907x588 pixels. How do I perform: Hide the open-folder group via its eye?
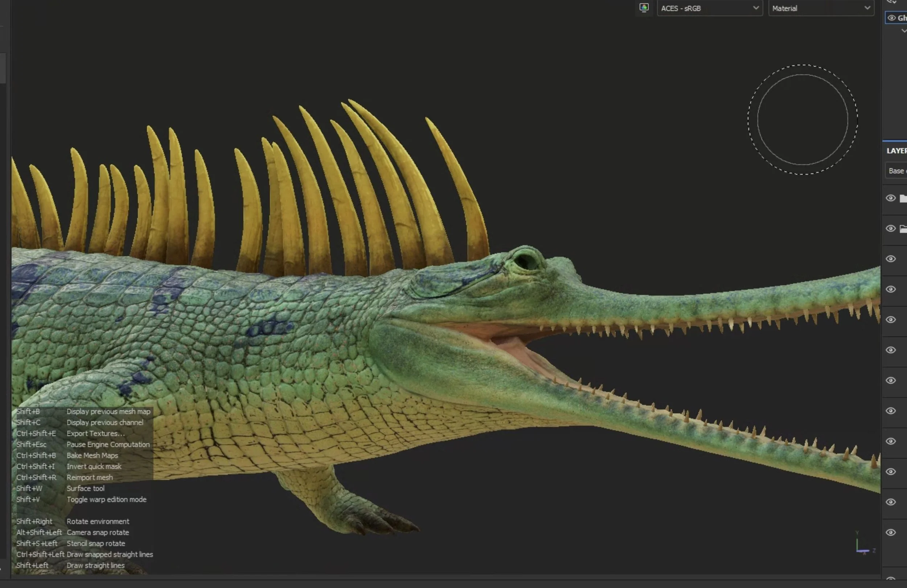point(891,228)
